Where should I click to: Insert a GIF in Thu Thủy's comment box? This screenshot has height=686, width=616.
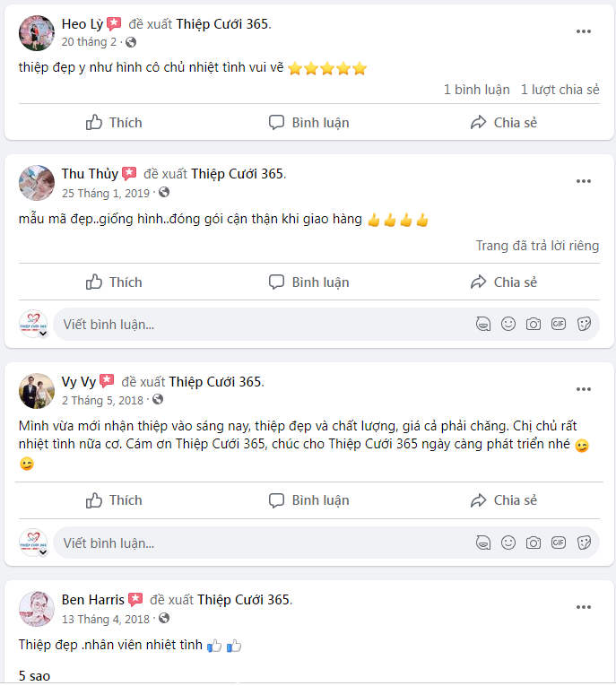(x=559, y=324)
